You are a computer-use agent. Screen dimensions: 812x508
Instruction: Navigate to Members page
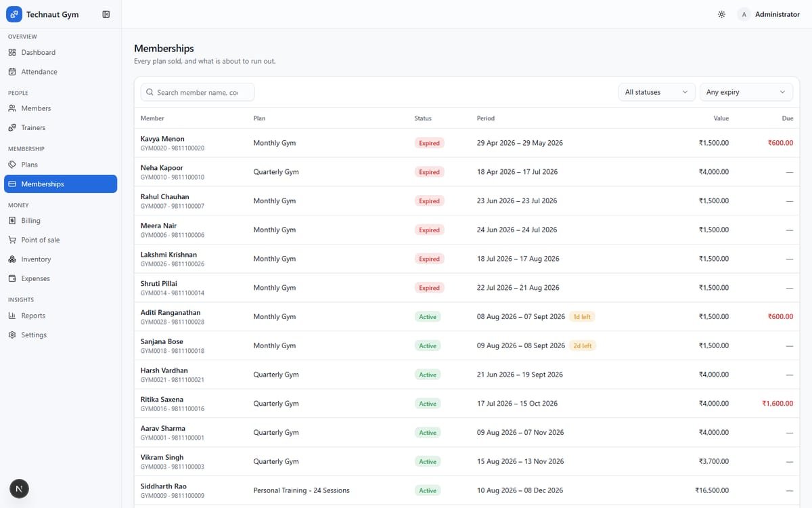pos(60,108)
